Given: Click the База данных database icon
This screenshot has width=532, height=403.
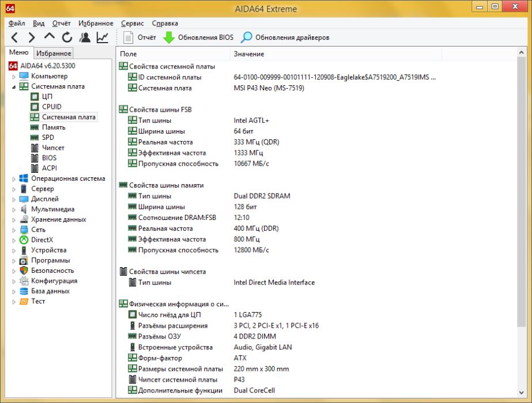Looking at the screenshot, I should pyautogui.click(x=24, y=291).
